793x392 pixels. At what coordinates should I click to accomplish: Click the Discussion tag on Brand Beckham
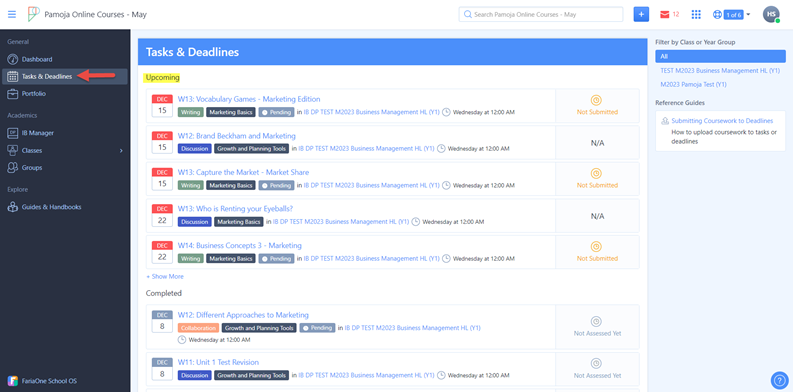click(195, 149)
